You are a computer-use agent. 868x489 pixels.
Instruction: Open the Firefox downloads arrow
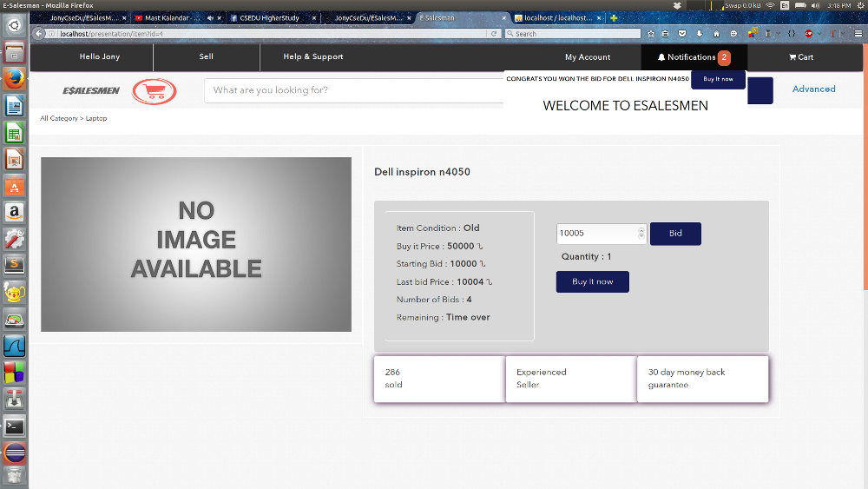[699, 34]
